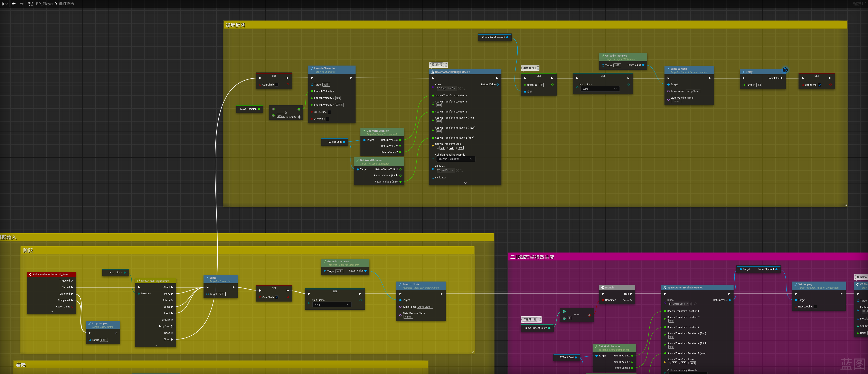This screenshot has height=374, width=868.
Task: Click the 事件图表 breadcrumb item
Action: (x=67, y=4)
